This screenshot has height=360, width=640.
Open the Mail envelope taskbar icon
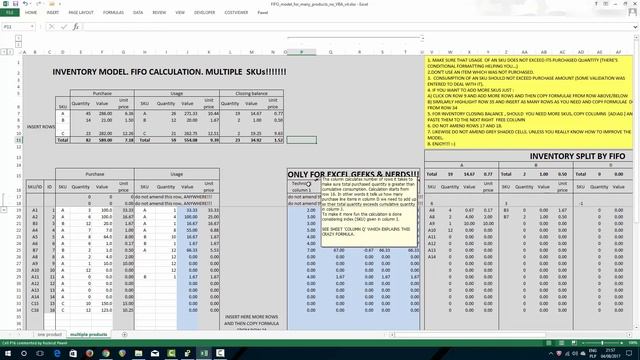(x=155, y=353)
